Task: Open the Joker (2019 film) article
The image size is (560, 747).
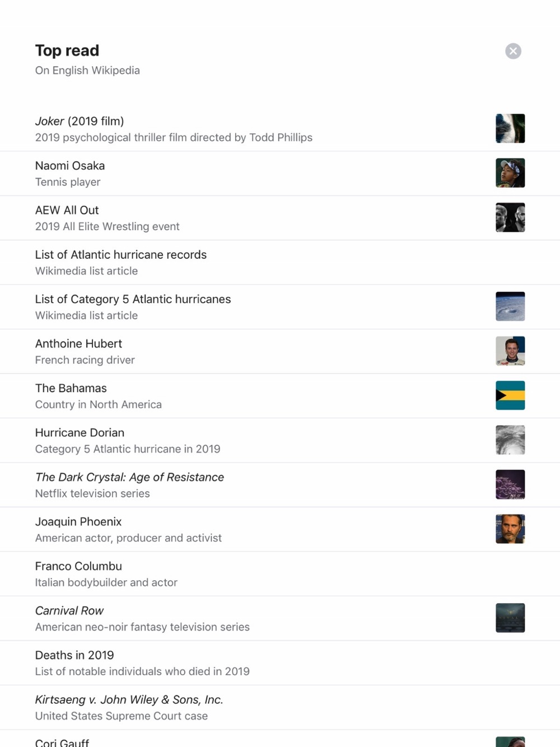Action: (280, 129)
